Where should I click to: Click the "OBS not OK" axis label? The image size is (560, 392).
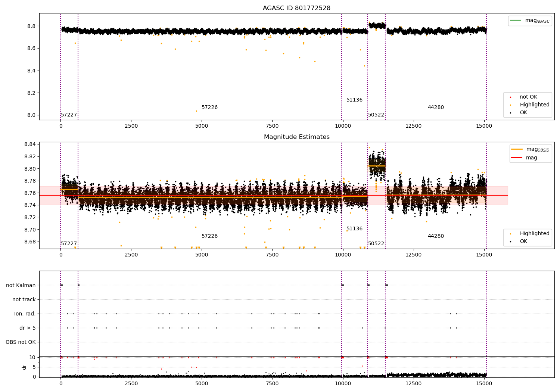(x=21, y=342)
